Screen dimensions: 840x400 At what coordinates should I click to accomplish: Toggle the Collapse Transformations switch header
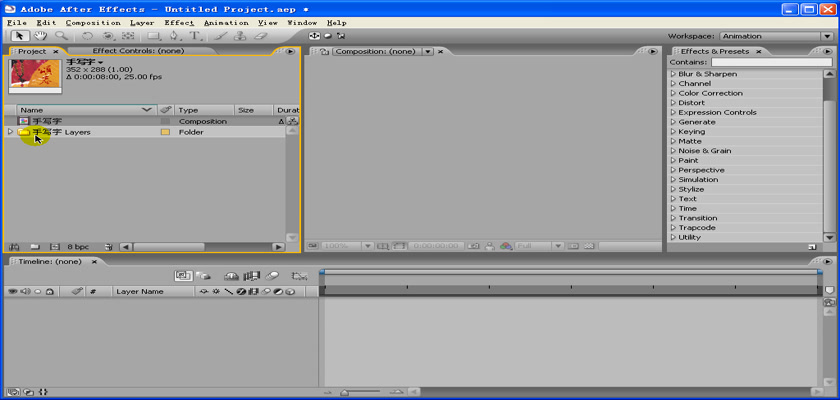pos(216,292)
